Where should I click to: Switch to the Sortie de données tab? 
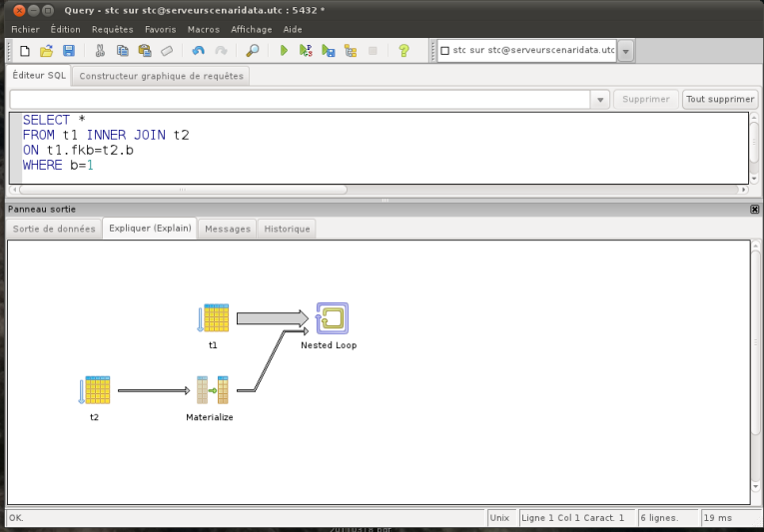coord(54,229)
